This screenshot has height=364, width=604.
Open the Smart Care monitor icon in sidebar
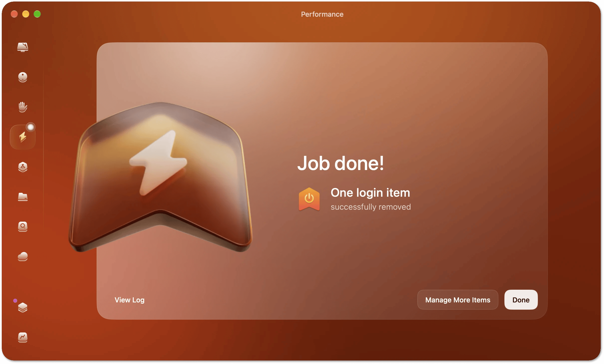pos(23,47)
